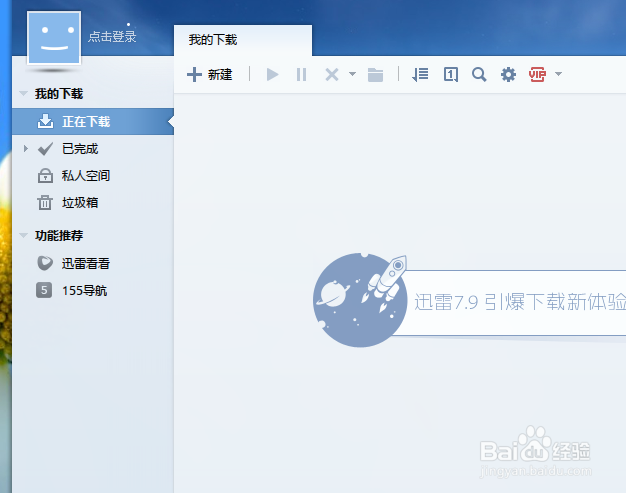The height and width of the screenshot is (493, 626).
Task: Click the 新建 new task button
Action: click(210, 74)
